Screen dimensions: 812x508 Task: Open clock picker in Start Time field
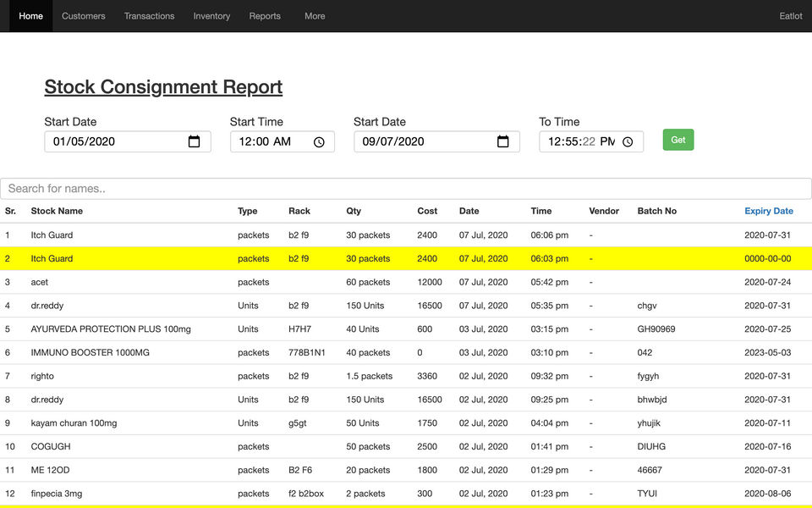tap(319, 142)
